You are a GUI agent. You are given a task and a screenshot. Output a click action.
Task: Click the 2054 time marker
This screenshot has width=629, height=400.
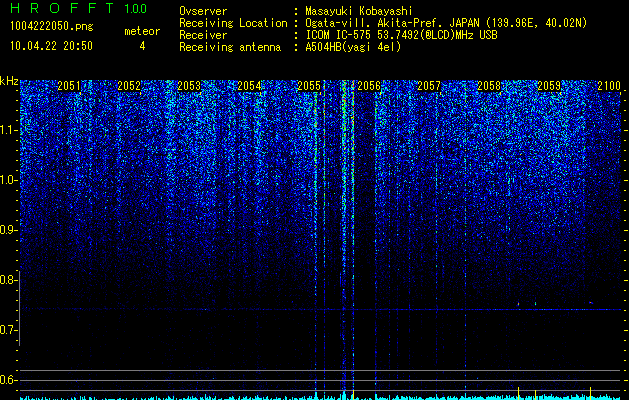point(249,86)
